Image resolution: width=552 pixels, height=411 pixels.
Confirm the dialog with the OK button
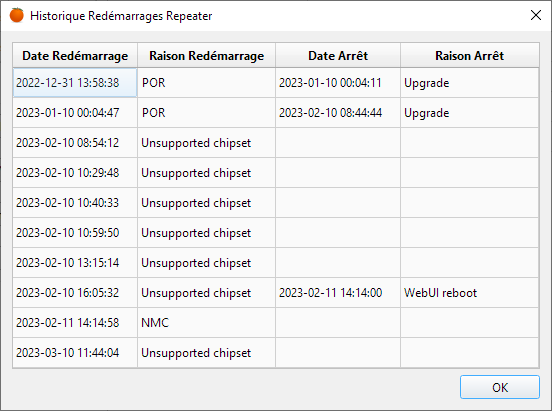click(500, 387)
